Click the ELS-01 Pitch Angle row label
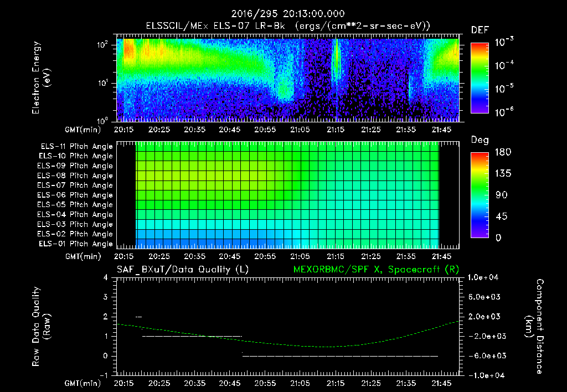The image size is (567, 392). (75, 244)
